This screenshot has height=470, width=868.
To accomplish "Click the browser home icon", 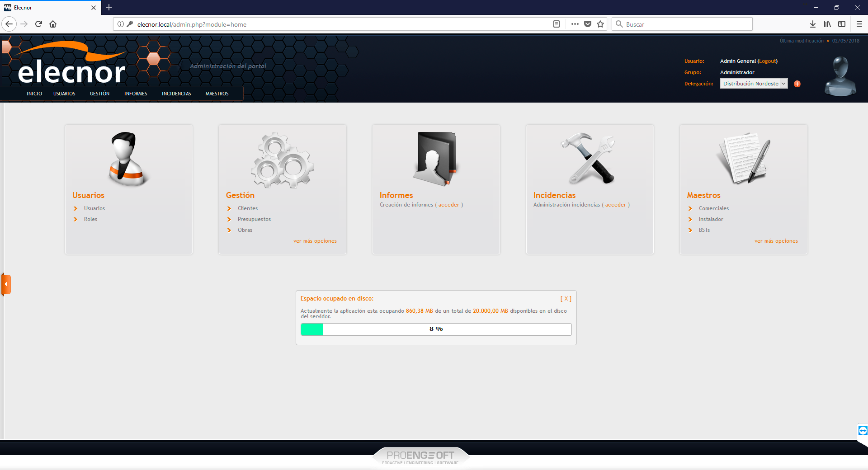I will coord(53,24).
